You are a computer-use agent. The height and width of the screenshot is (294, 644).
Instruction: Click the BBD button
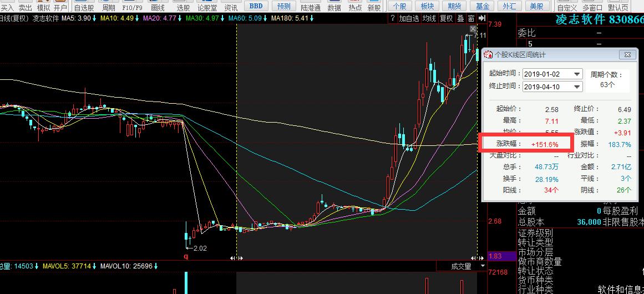[256, 6]
